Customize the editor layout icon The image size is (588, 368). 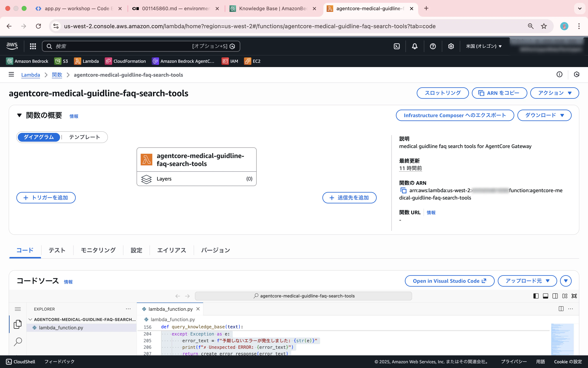565,296
